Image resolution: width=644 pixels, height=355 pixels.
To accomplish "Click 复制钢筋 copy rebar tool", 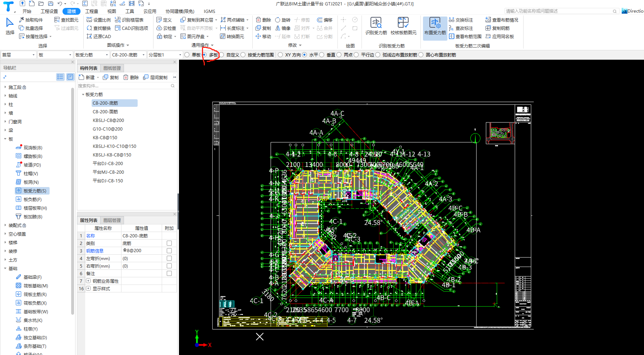I will click(498, 28).
